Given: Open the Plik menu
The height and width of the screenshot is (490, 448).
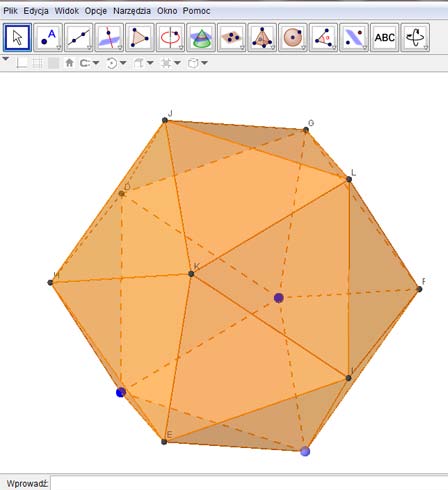Looking at the screenshot, I should [x=10, y=11].
